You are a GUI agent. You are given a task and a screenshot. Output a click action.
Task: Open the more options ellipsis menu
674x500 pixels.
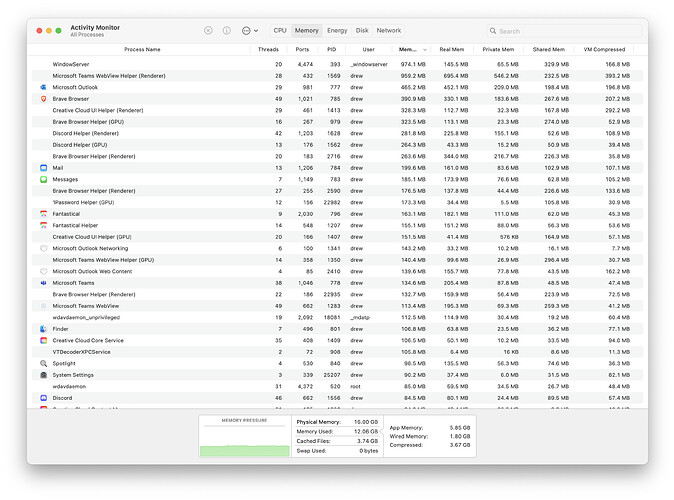pos(250,31)
